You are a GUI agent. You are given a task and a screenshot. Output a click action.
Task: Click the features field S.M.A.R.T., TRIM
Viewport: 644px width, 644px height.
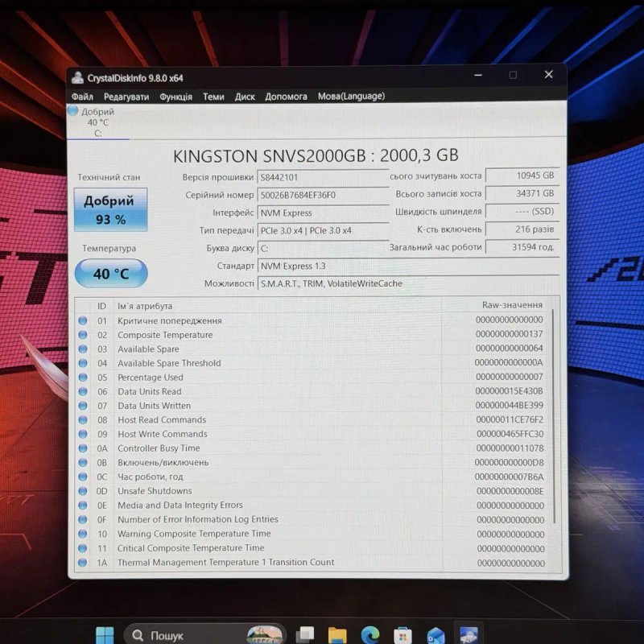coord(408,283)
